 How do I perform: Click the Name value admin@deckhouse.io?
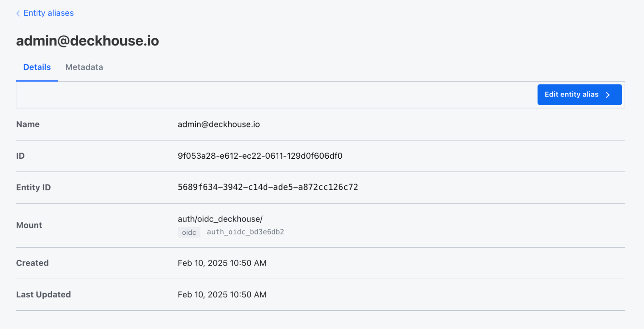point(219,125)
